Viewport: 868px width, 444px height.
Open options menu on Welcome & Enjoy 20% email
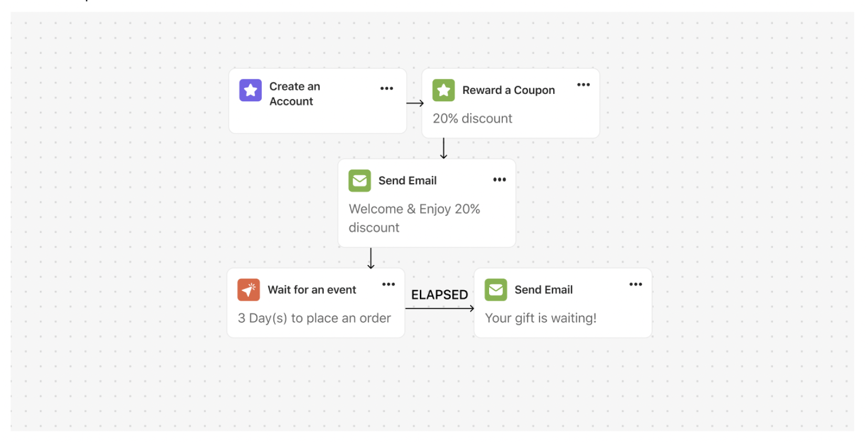pos(499,179)
